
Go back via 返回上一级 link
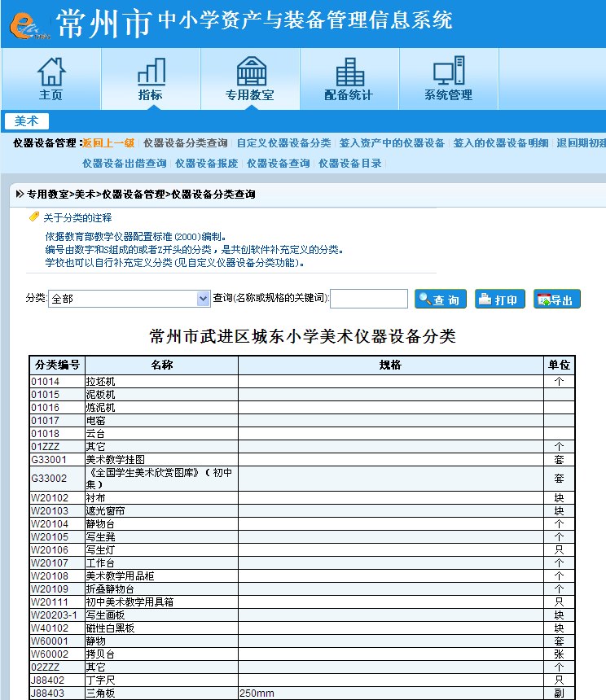pos(108,143)
